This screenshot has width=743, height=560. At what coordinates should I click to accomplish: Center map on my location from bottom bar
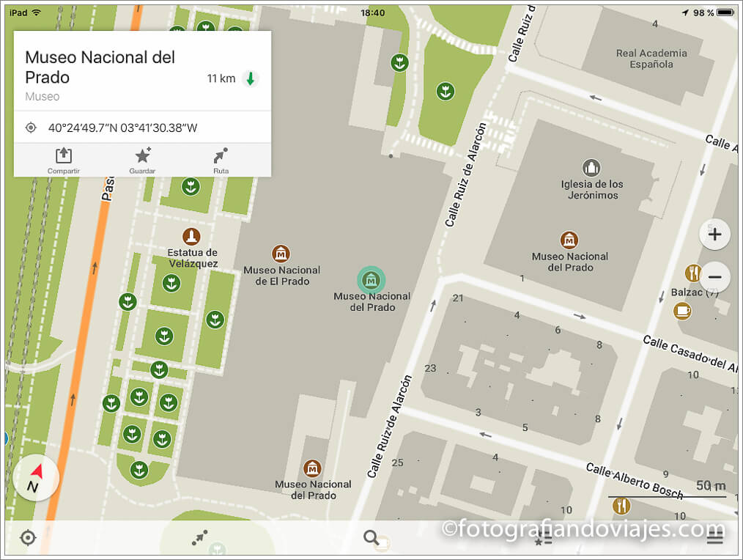click(x=28, y=538)
